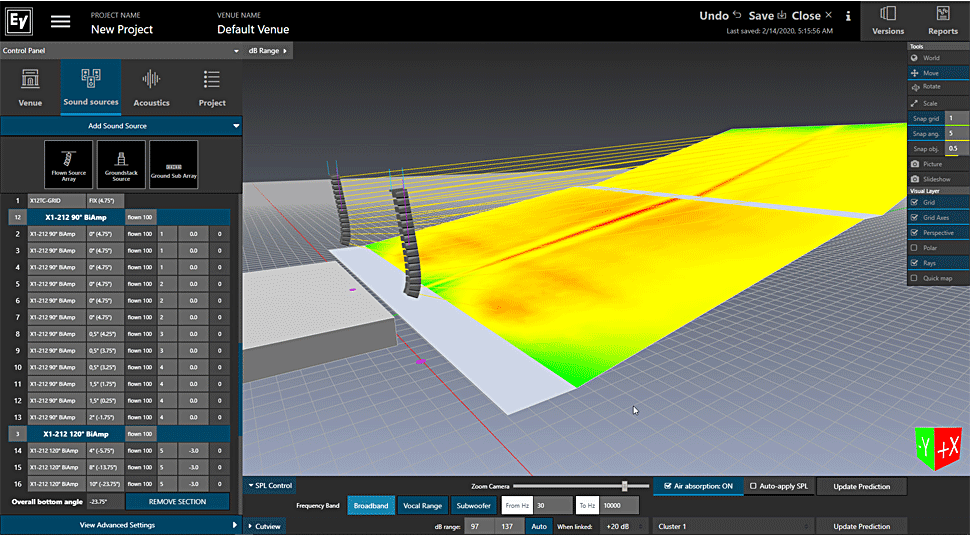970x535 pixels.
Task: Start the Slideshow capture tool
Action: 938,179
